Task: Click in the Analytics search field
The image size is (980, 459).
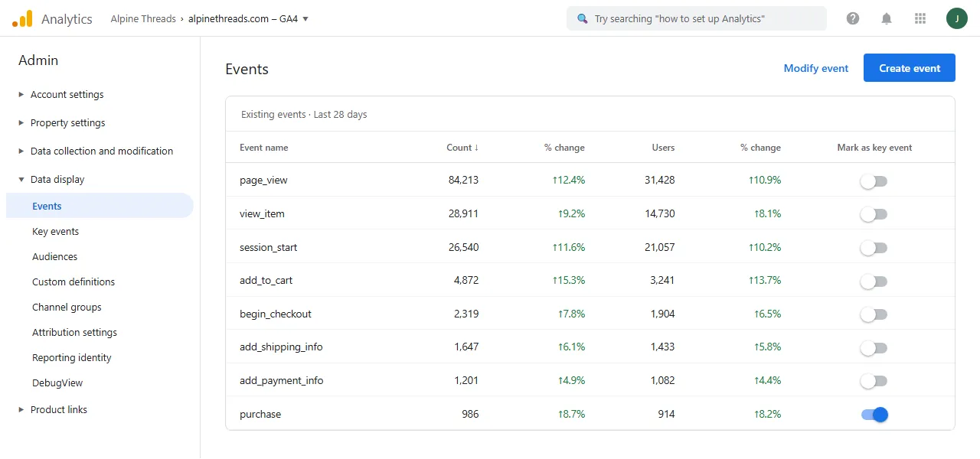Action: click(697, 18)
